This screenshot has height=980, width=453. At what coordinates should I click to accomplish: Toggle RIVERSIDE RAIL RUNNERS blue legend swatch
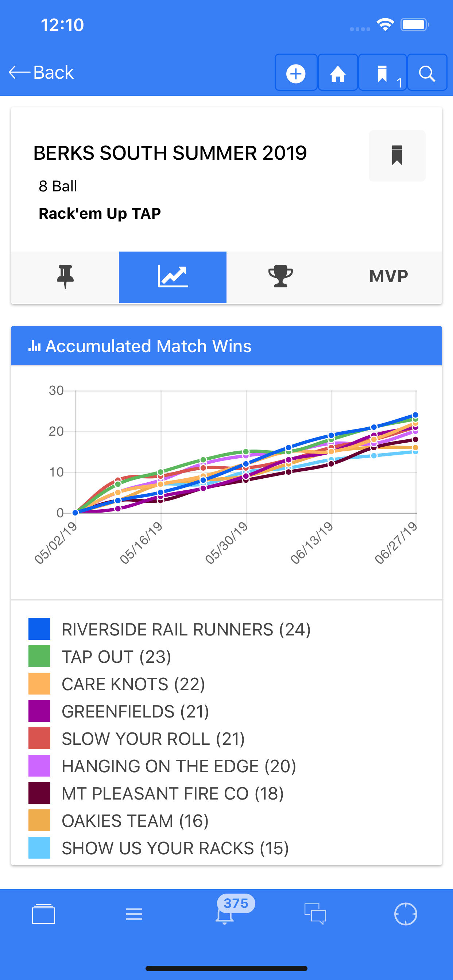tap(39, 629)
